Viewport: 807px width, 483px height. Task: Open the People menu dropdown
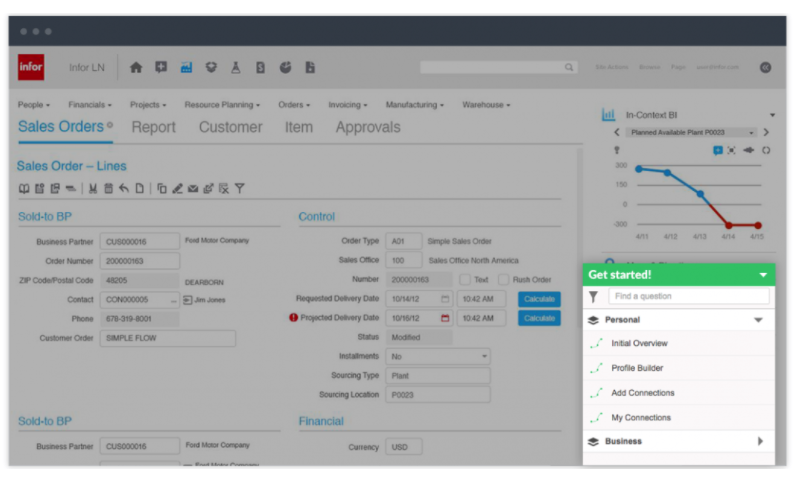click(34, 105)
